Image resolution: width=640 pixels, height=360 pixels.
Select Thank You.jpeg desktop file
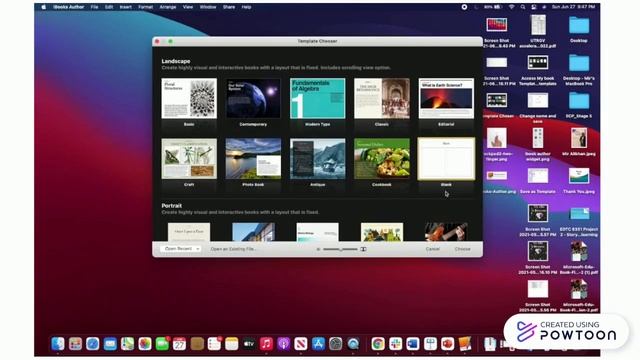coord(579,176)
